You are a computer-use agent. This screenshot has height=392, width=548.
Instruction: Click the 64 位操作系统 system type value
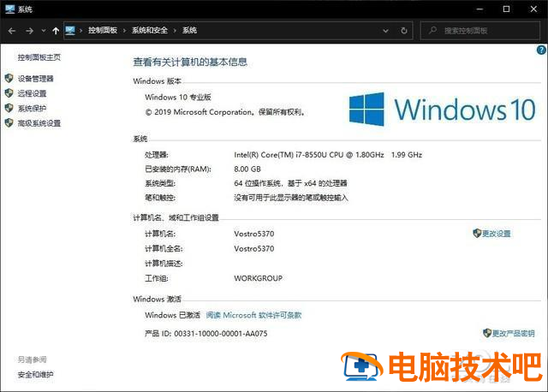click(290, 183)
